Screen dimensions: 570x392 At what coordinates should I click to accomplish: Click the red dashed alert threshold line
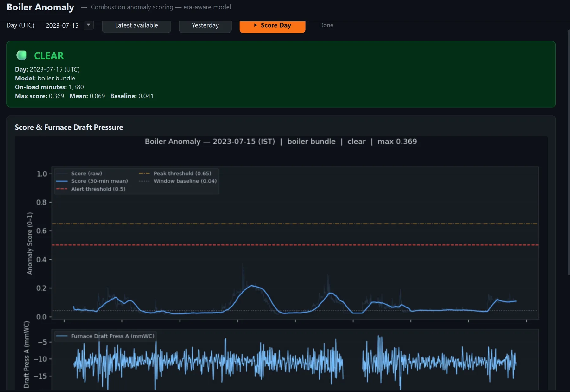(295, 245)
